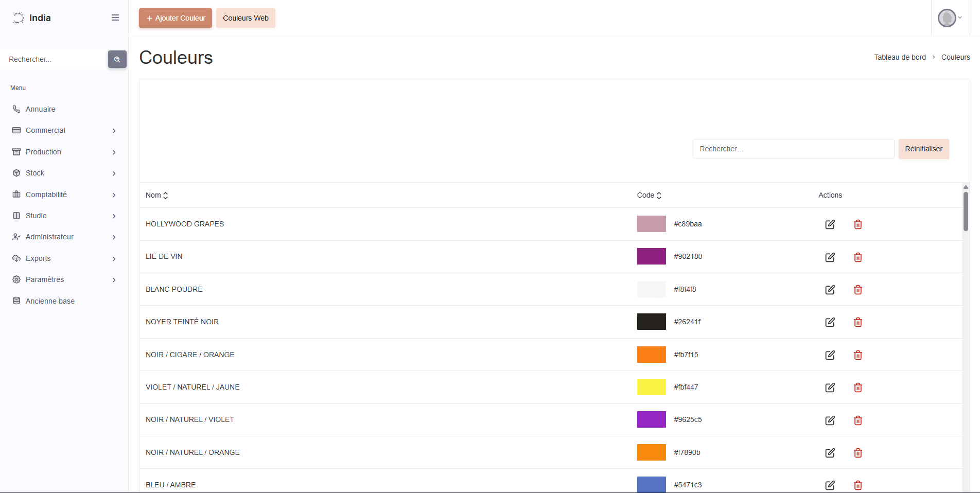Screen dimensions: 980x493
Task: Edit the HOLLYWOOD GRAPES color
Action: point(830,224)
